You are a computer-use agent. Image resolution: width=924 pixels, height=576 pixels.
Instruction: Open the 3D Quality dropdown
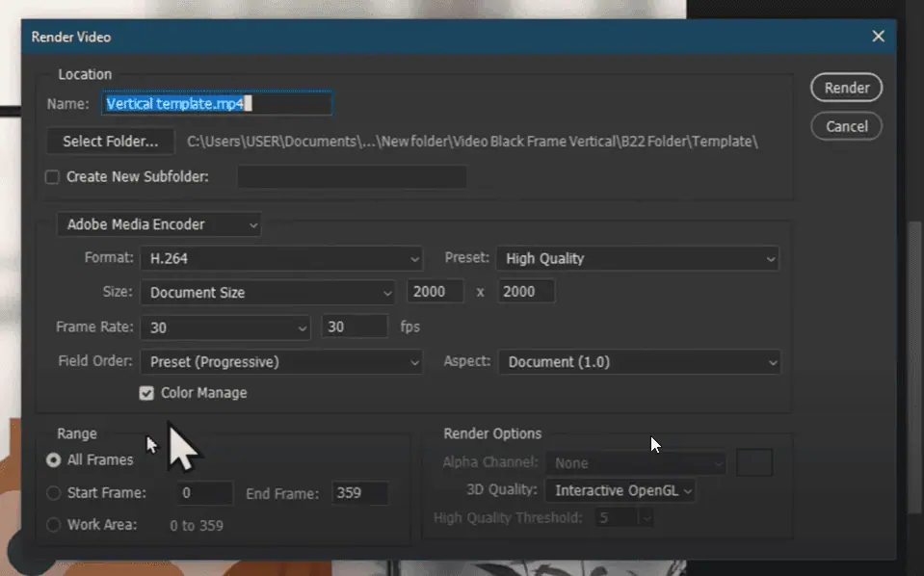pyautogui.click(x=620, y=490)
